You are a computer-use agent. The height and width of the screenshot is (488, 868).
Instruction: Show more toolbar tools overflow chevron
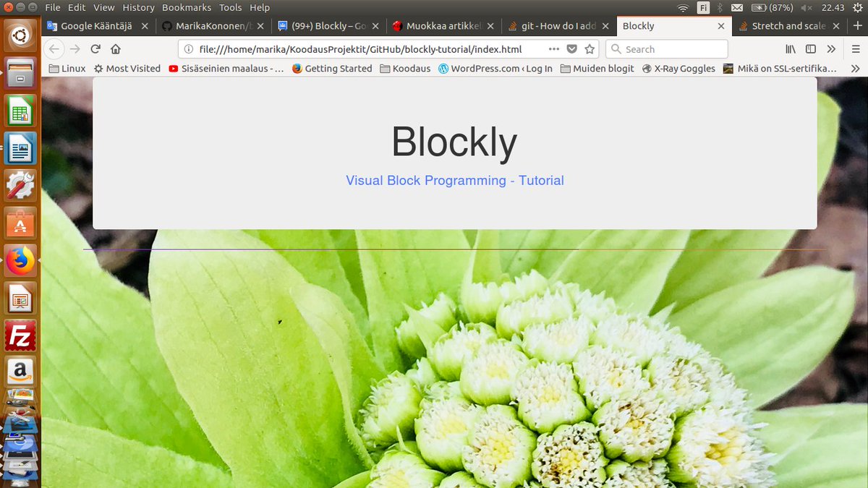(831, 49)
